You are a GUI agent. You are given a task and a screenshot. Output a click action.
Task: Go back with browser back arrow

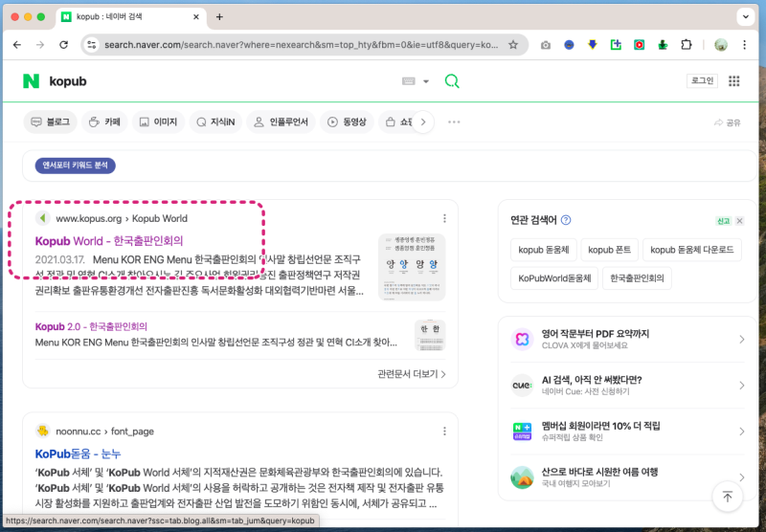(17, 45)
